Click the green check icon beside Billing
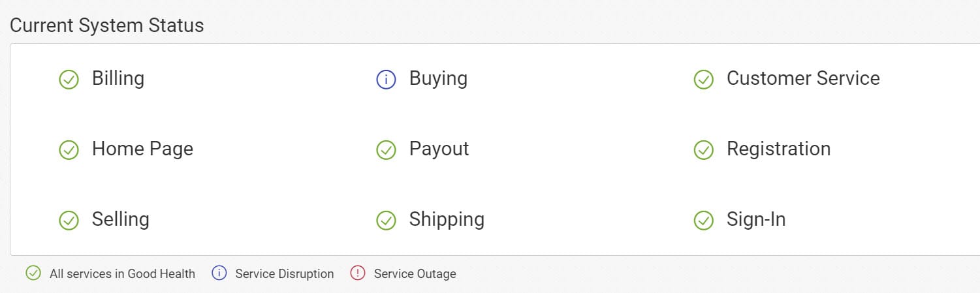Viewport: 980px width, 293px height. tap(69, 80)
